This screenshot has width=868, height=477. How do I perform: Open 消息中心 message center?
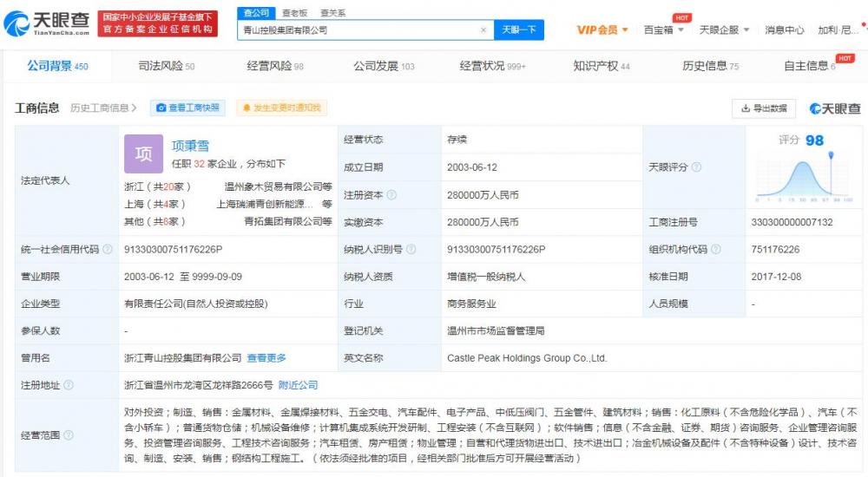784,29
